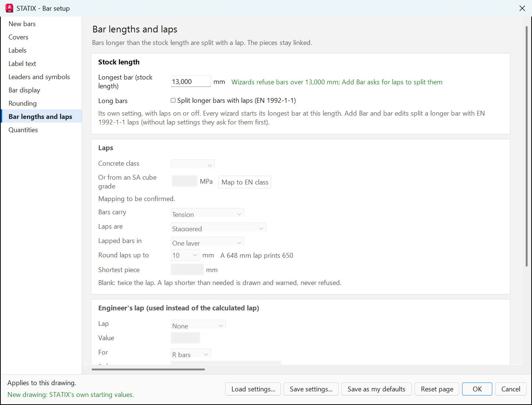Select Bar lengths and laps sidebar item
532x405 pixels.
click(41, 117)
